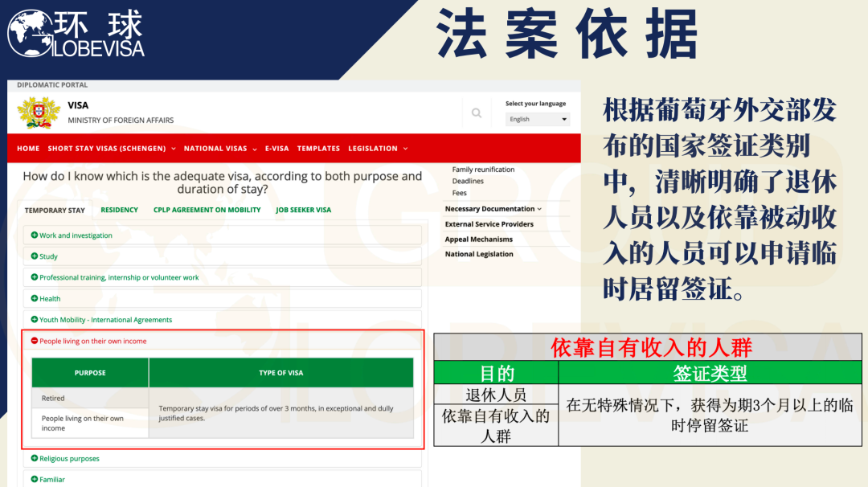Select the TEMPORARY STAY tab

coord(55,211)
